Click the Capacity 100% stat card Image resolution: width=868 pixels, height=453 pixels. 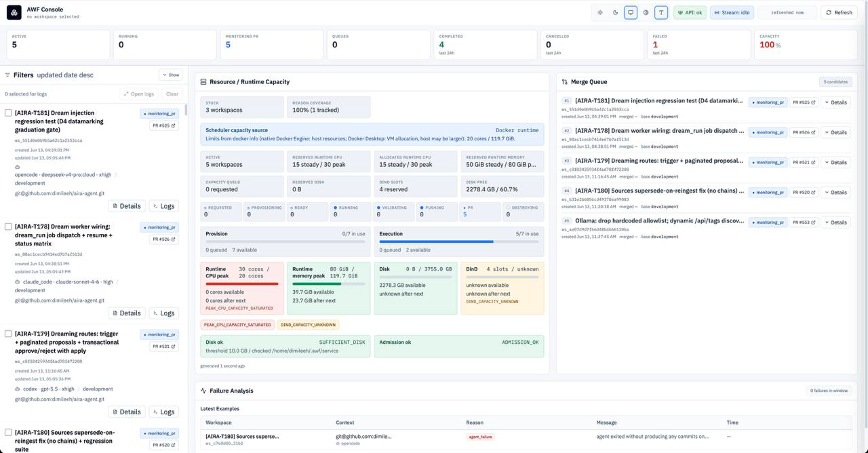(x=806, y=45)
